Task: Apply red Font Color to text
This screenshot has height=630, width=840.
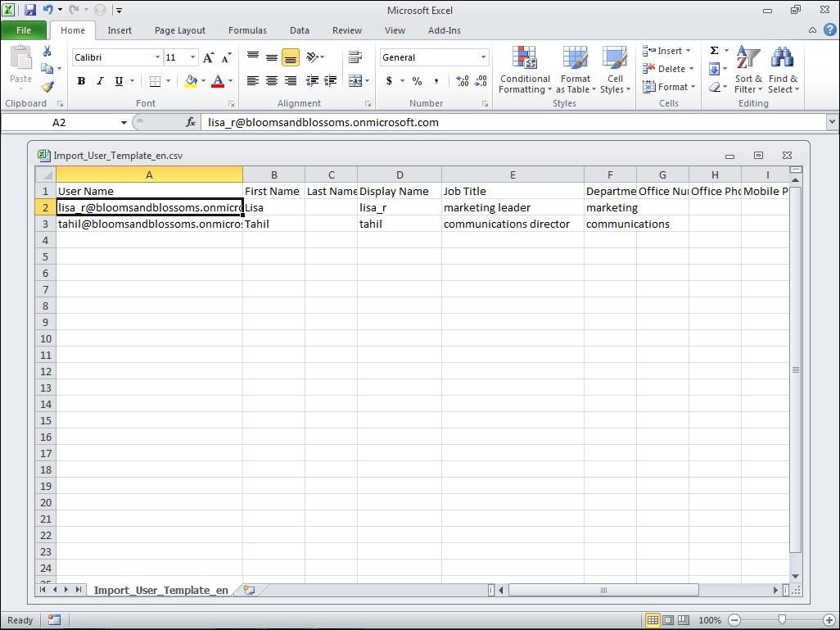Action: pos(218,81)
